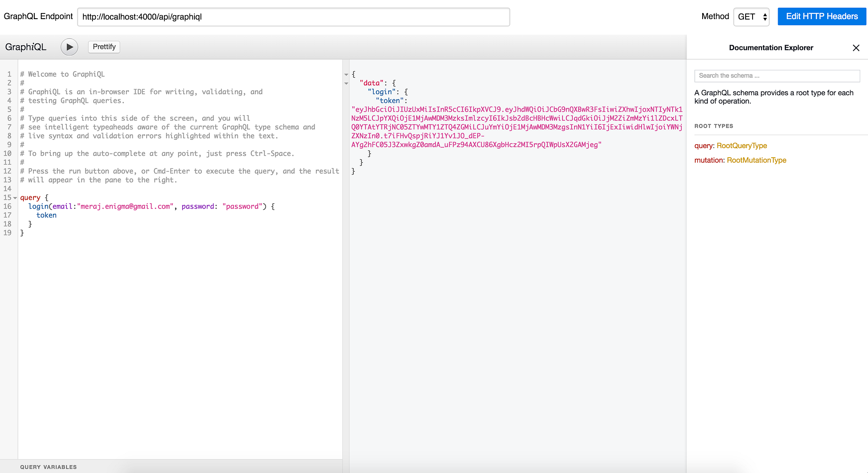Collapse the root object fold arrow in results
This screenshot has width=868, height=473.
coord(346,75)
